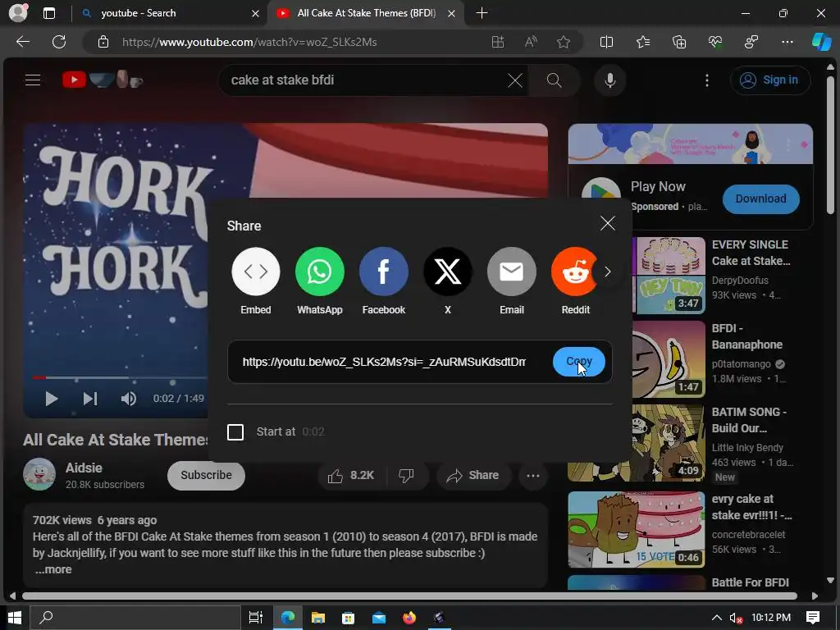The image size is (840, 630).
Task: Click the muted speaker tray icon
Action: pos(737,618)
